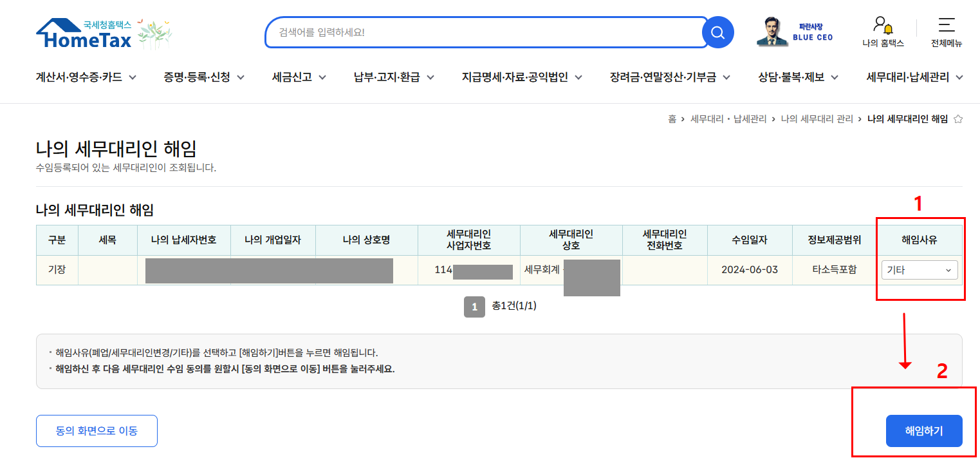Click the search input field
The image size is (980, 458).
[483, 32]
